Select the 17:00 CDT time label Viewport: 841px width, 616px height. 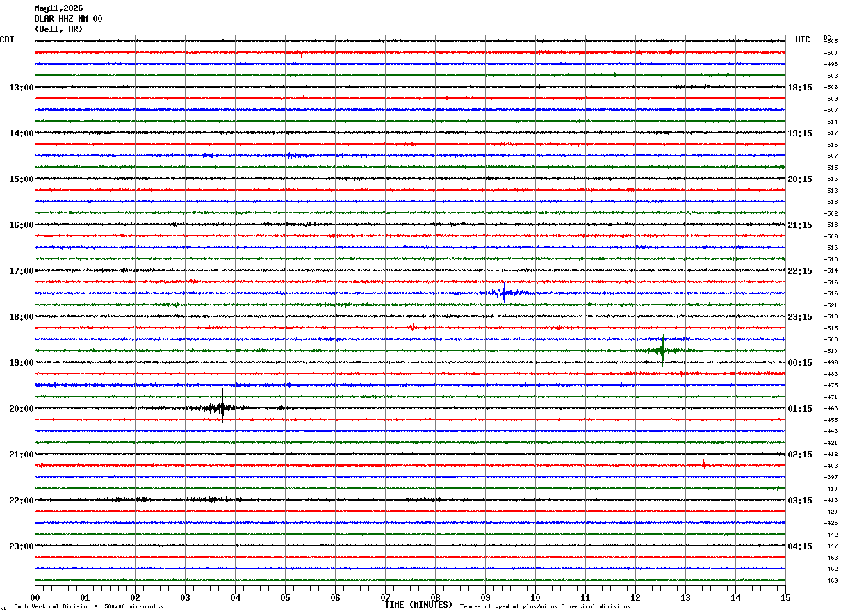click(x=22, y=271)
